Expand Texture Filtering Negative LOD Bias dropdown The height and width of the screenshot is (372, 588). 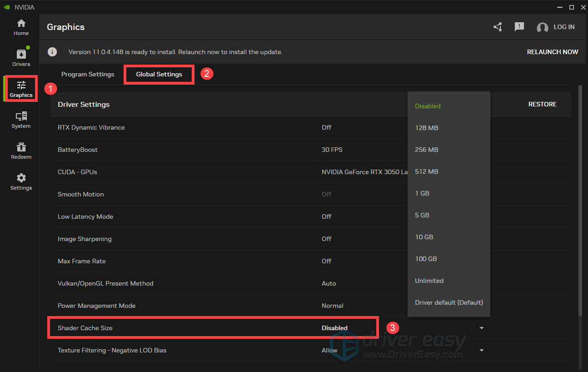[x=482, y=350]
